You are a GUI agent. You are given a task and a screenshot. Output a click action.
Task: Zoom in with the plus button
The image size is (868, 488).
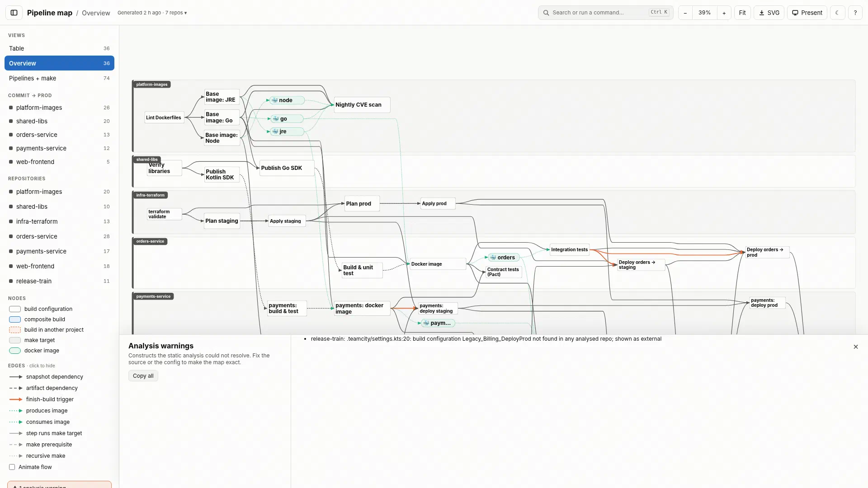(x=724, y=13)
